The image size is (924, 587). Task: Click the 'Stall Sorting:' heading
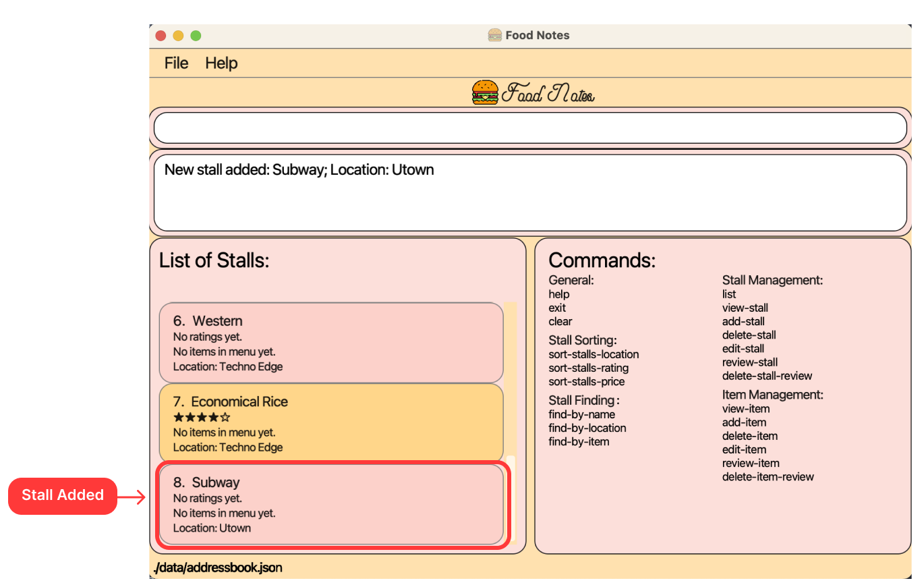[583, 339]
